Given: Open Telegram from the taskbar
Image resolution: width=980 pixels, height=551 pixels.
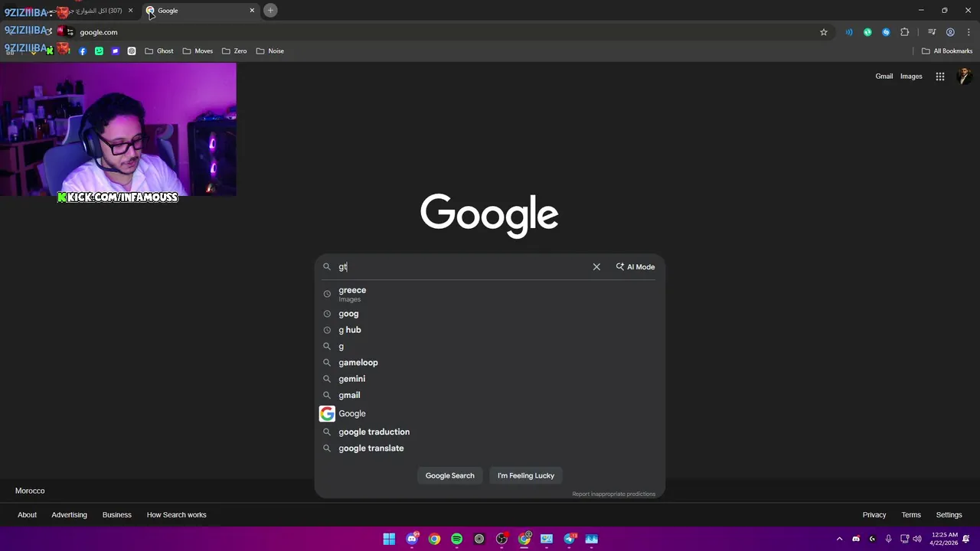Looking at the screenshot, I should click(570, 539).
